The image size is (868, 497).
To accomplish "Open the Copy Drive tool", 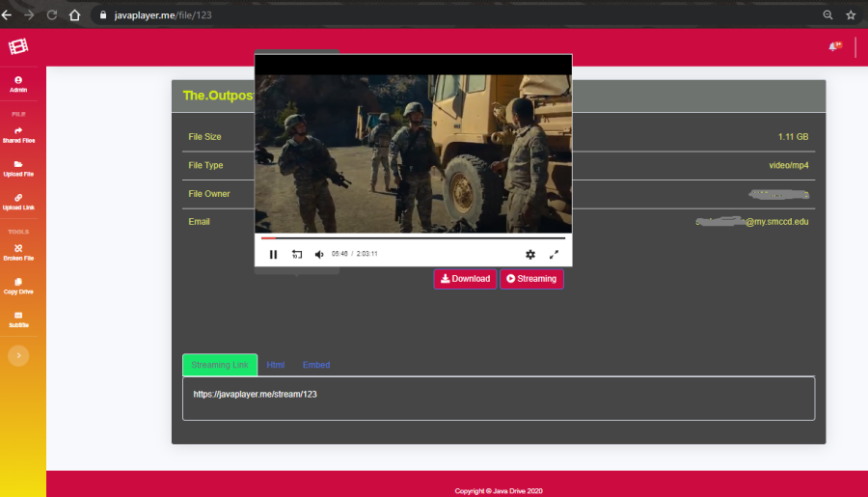I will point(18,286).
